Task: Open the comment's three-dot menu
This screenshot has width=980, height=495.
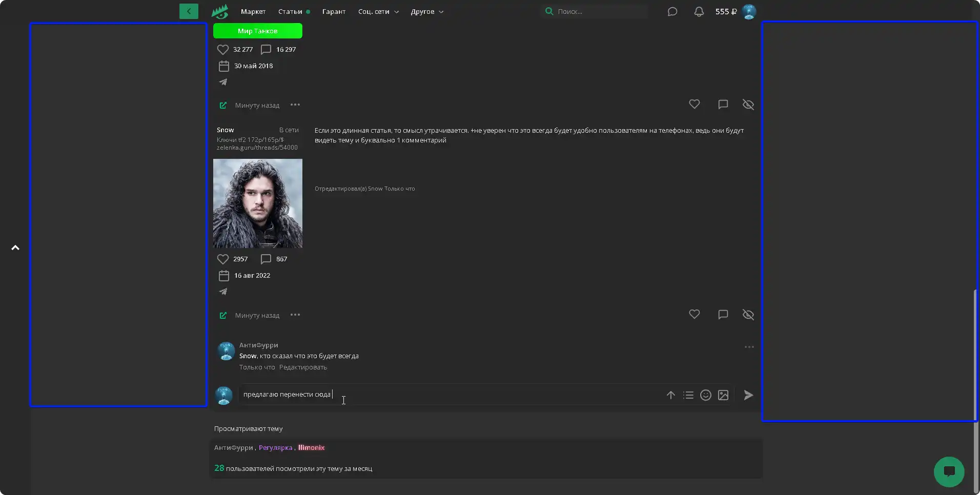Action: (749, 347)
